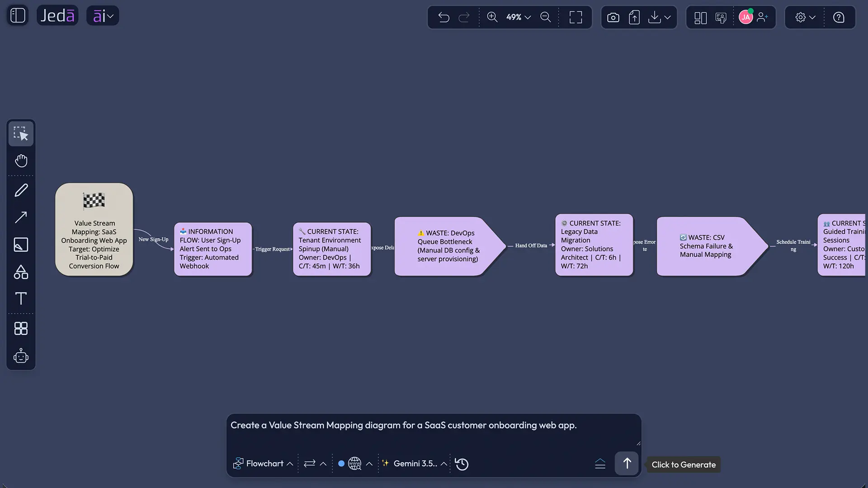Choose the selection cursor tool
Screen dimensions: 868x488
[x=21, y=133]
